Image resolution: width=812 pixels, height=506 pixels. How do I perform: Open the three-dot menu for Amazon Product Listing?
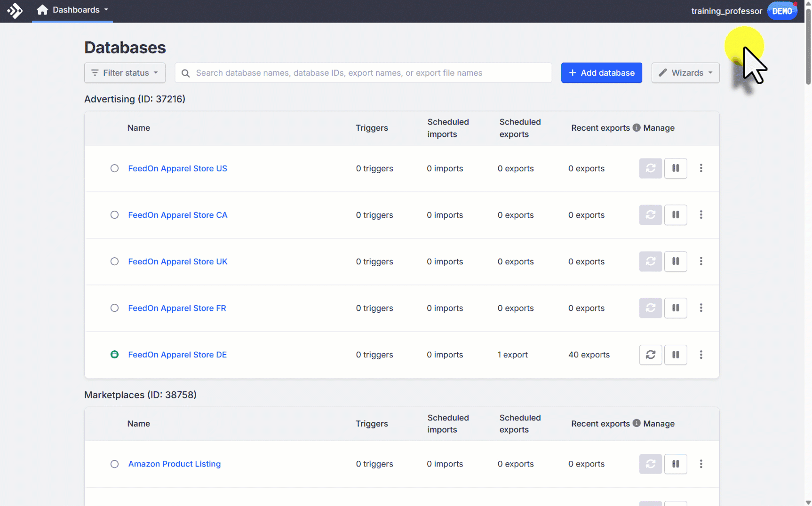[701, 464]
